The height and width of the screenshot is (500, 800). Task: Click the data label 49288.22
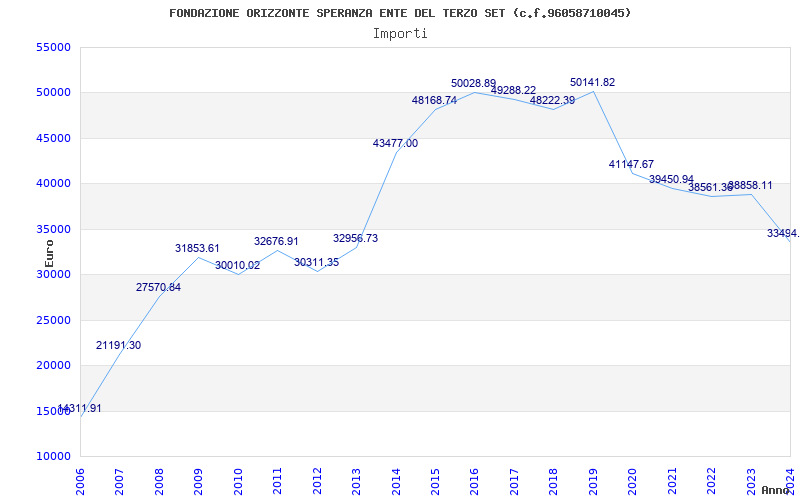[513, 90]
